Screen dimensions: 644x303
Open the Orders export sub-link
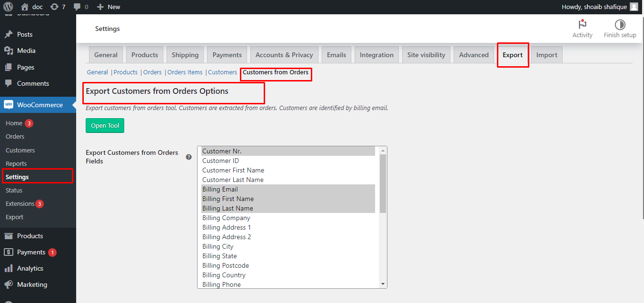pos(152,72)
